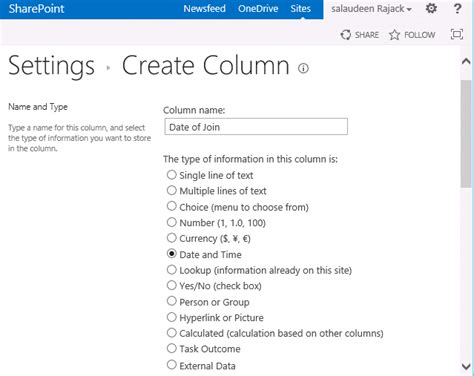Click the info icon beside Create Column
The width and height of the screenshot is (474, 376).
click(303, 68)
